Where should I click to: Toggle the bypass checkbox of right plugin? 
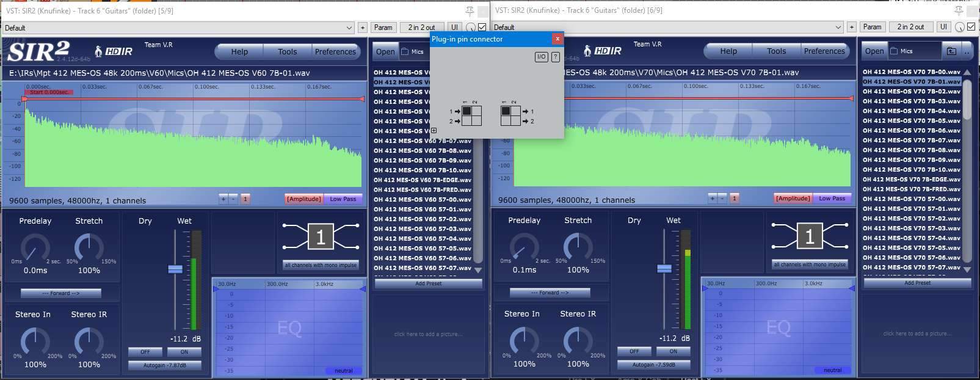(971, 27)
